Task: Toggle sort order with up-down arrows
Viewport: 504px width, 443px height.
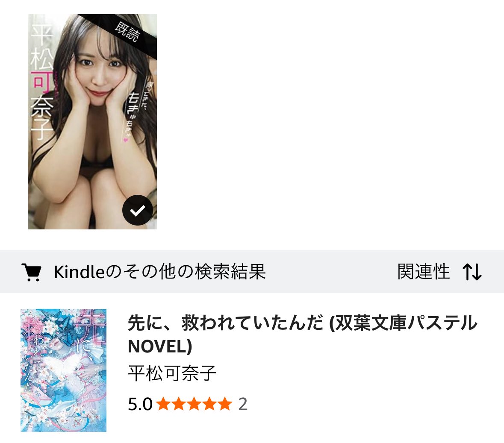Action: coord(472,272)
